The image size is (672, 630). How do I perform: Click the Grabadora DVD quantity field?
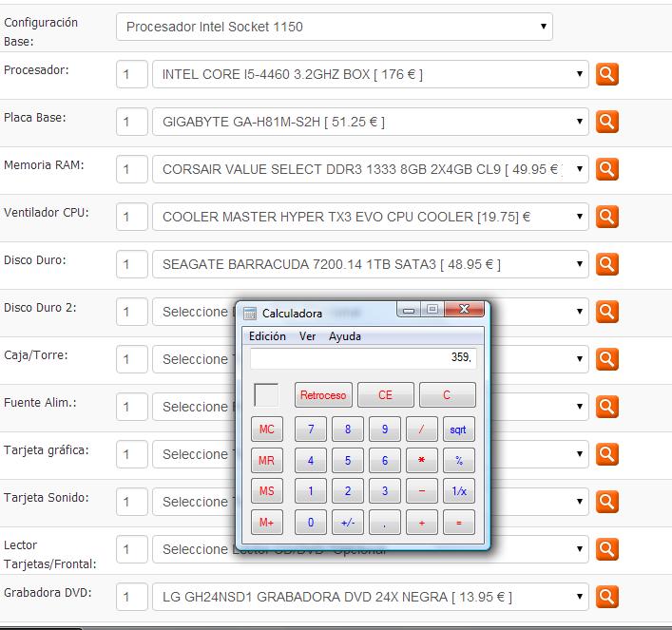coord(132,597)
